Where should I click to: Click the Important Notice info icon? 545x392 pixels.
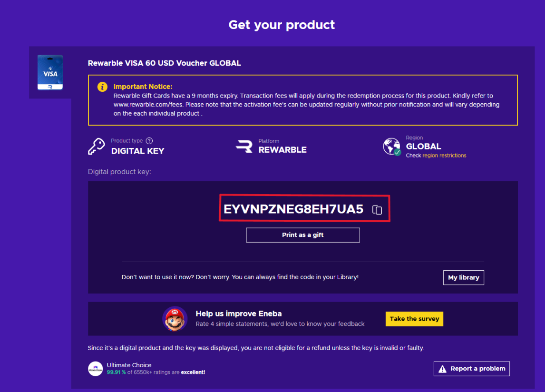pos(102,87)
